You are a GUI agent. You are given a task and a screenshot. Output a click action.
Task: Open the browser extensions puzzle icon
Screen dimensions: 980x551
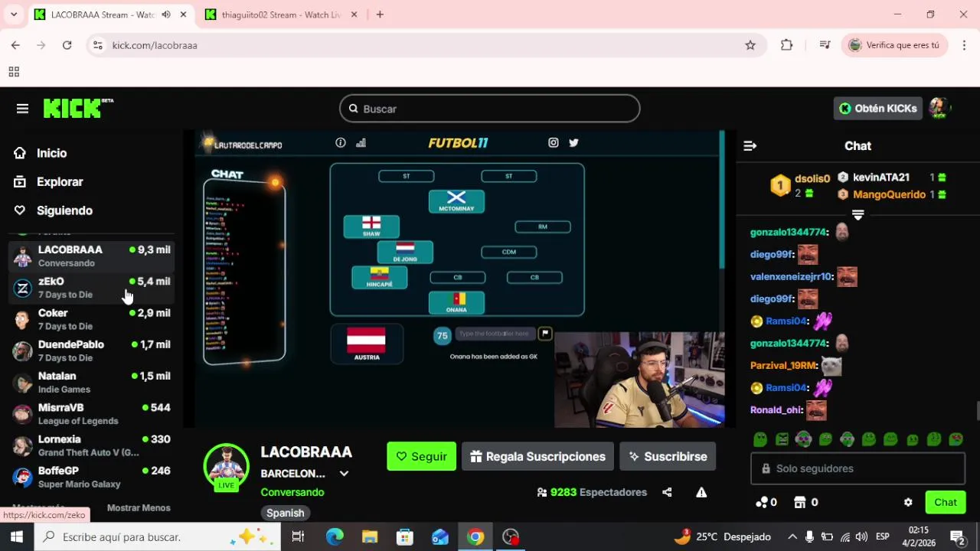[786, 45]
